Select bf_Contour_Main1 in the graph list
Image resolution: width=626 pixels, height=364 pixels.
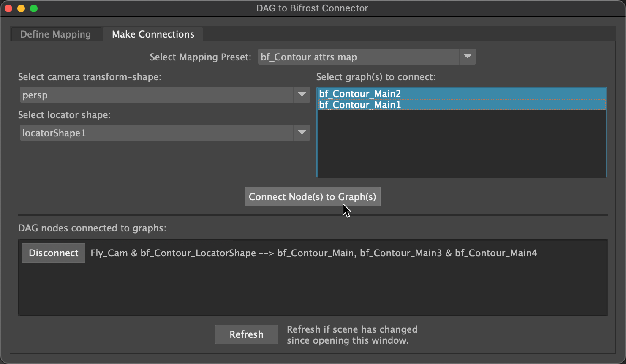[360, 105]
